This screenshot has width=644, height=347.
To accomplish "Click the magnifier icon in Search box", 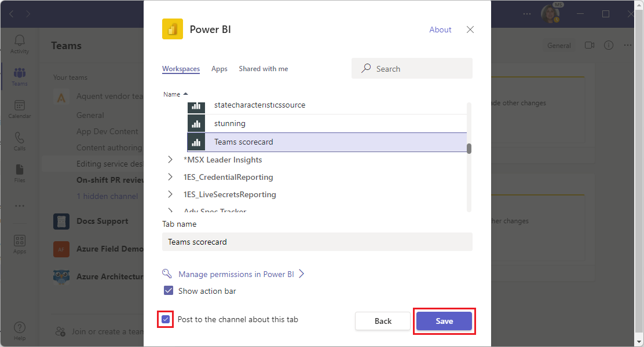I will 366,68.
